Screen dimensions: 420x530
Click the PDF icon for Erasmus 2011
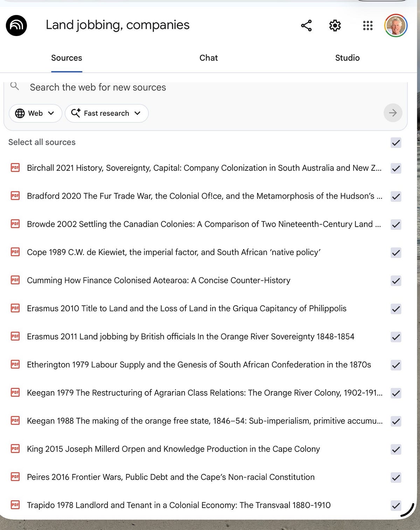(15, 337)
